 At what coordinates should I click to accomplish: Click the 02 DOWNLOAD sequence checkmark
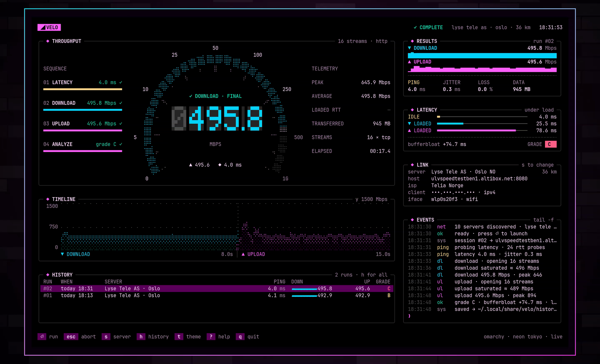click(x=121, y=103)
